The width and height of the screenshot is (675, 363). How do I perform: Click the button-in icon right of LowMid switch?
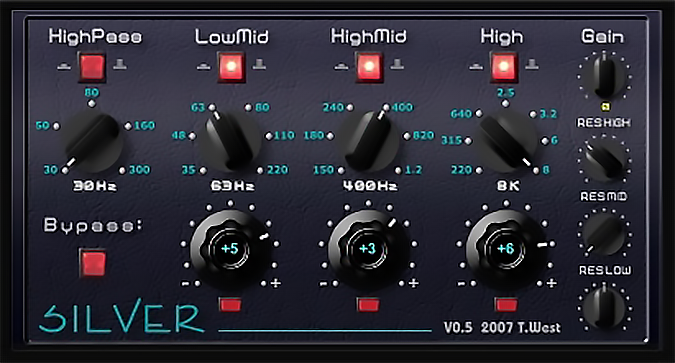(259, 65)
